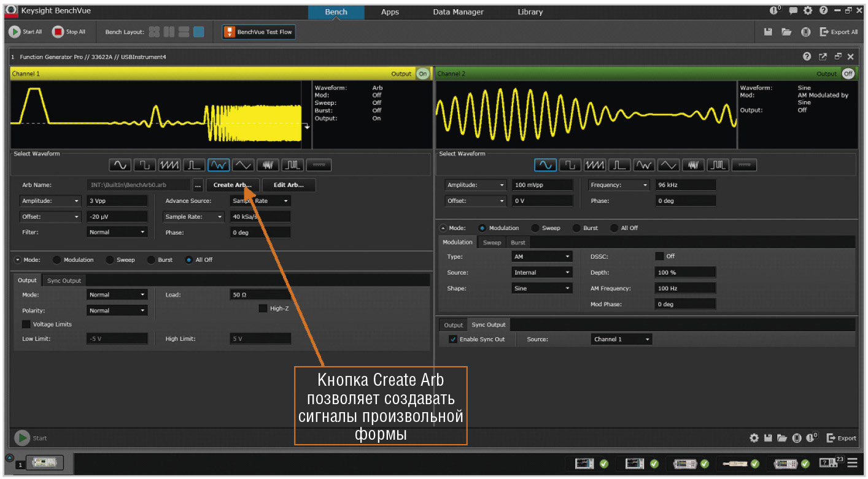Open the Sync Source dropdown showing Channel 1
868x479 pixels.
pos(621,339)
